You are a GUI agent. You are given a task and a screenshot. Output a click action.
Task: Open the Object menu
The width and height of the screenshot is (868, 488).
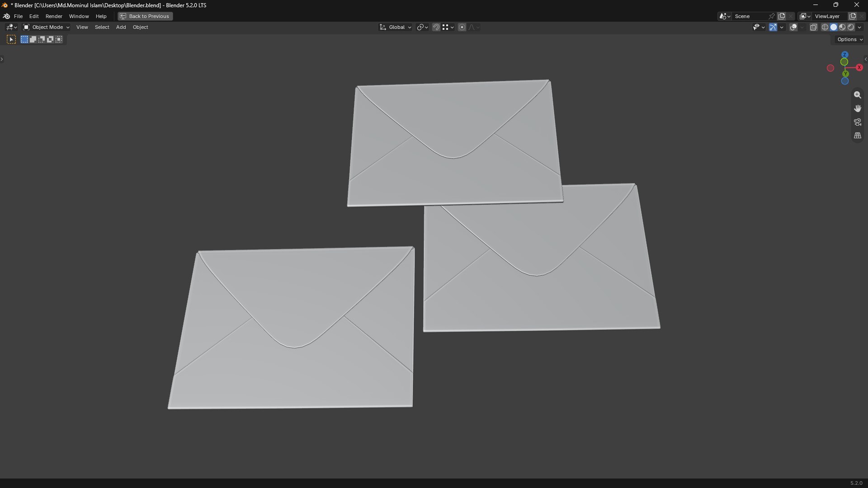(140, 27)
